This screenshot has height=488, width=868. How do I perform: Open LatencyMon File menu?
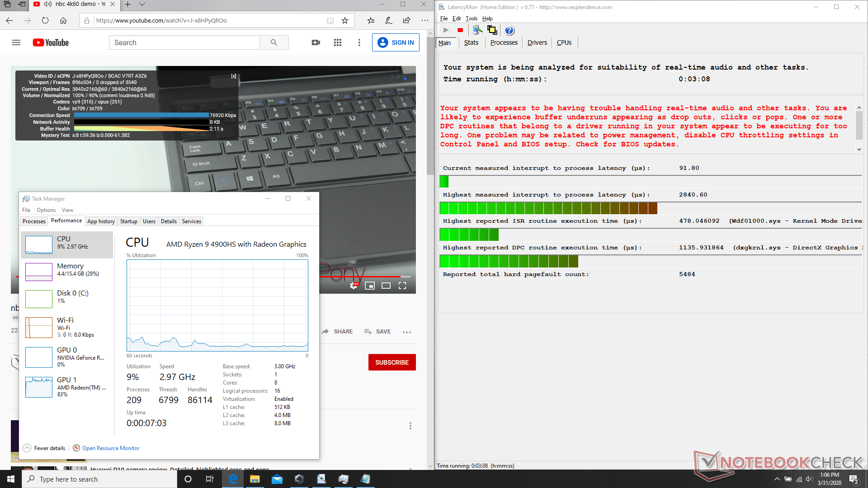(x=444, y=19)
